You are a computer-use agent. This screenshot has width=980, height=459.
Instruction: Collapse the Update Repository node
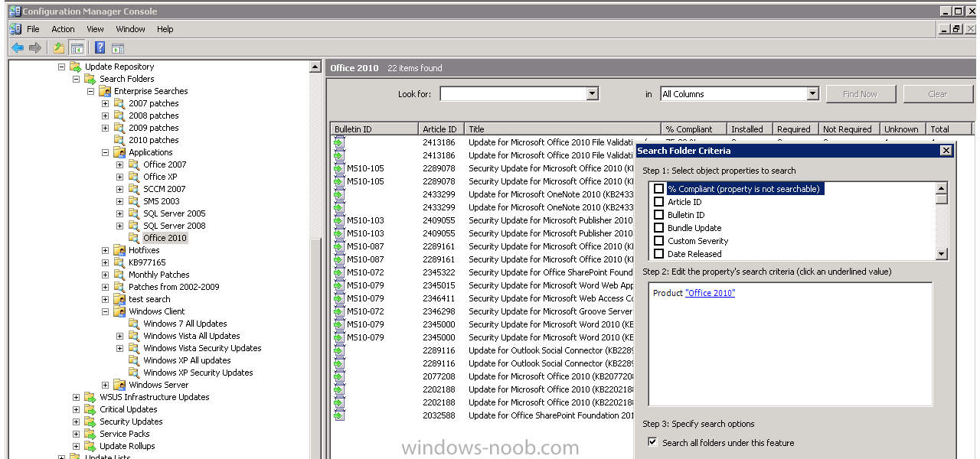click(x=61, y=67)
